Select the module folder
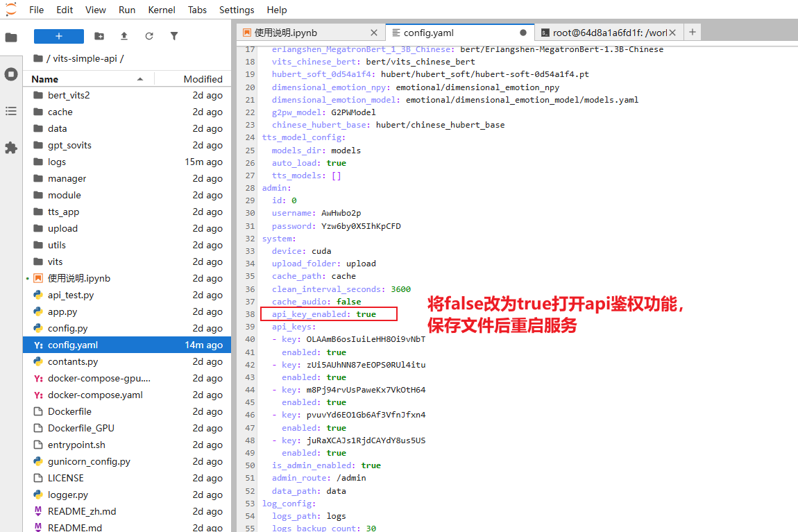 pyautogui.click(x=127, y=196)
